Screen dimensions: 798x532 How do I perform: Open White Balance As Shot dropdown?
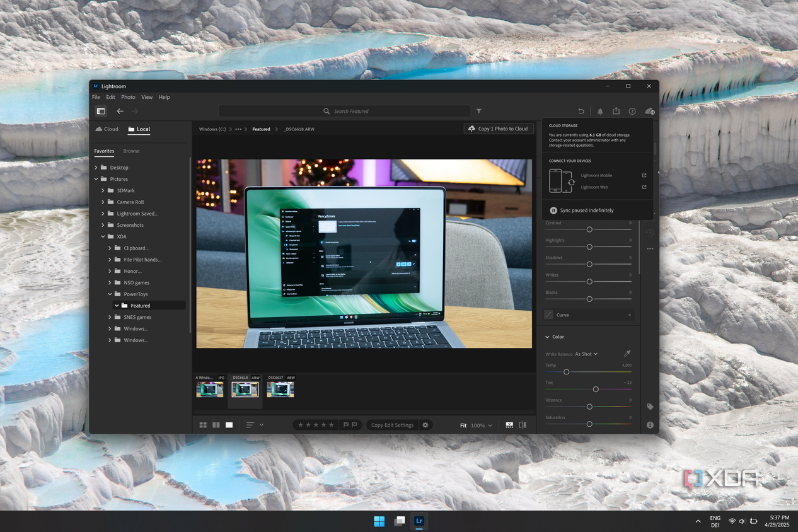click(586, 354)
